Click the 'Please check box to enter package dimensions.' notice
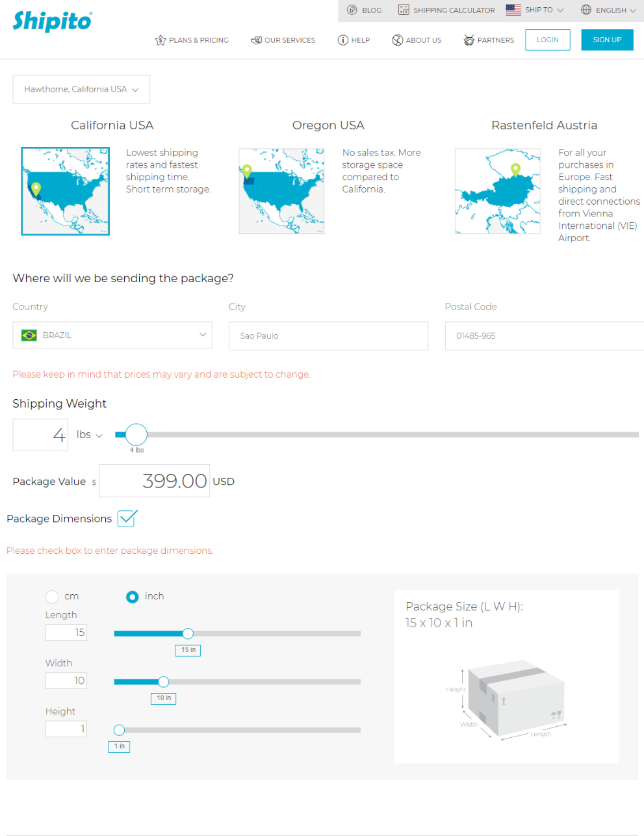 tap(110, 551)
